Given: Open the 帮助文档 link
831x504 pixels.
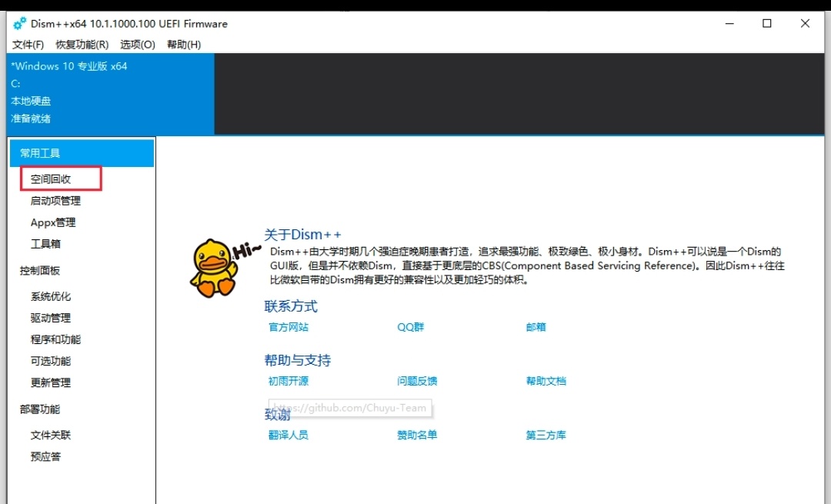Looking at the screenshot, I should [x=546, y=381].
